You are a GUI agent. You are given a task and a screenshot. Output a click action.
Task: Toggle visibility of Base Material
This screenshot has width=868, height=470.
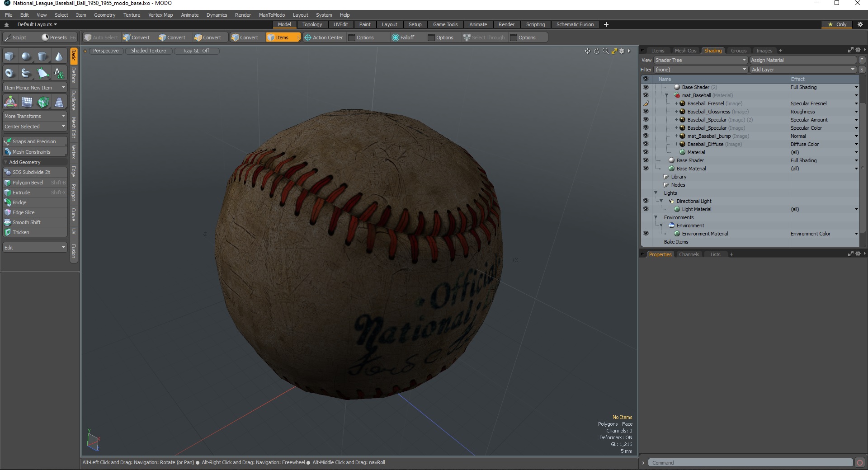646,169
